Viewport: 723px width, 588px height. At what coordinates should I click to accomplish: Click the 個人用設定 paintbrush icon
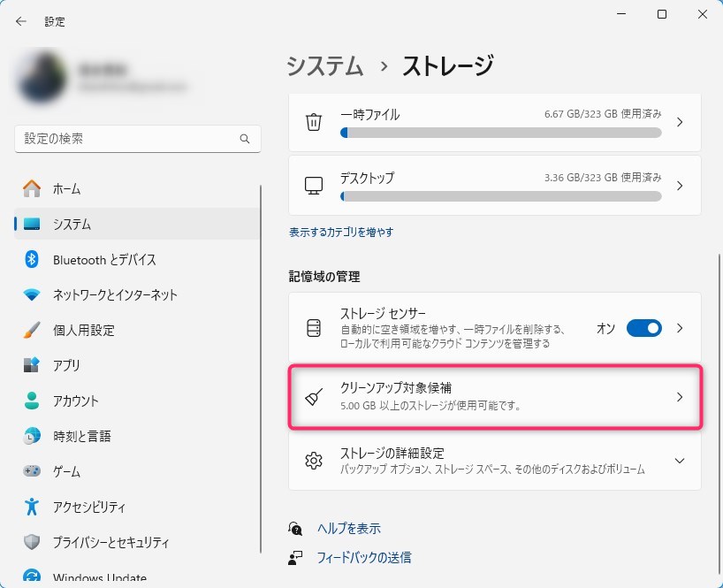click(x=32, y=330)
